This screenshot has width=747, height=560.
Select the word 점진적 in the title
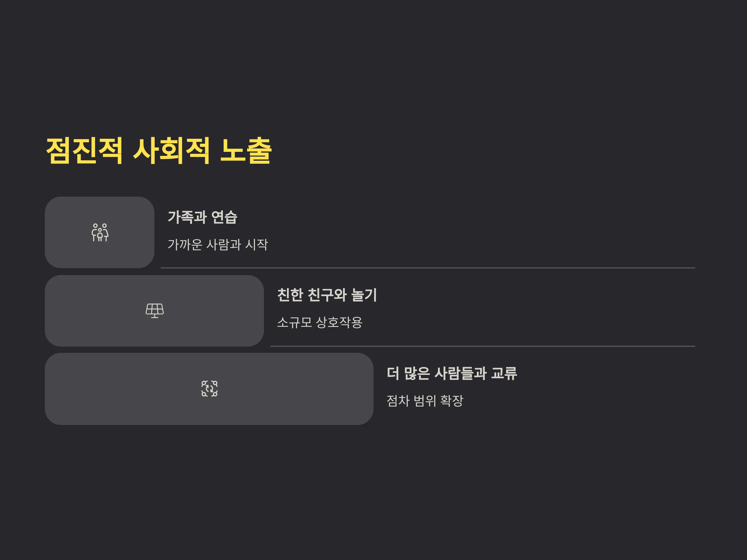coord(84,151)
